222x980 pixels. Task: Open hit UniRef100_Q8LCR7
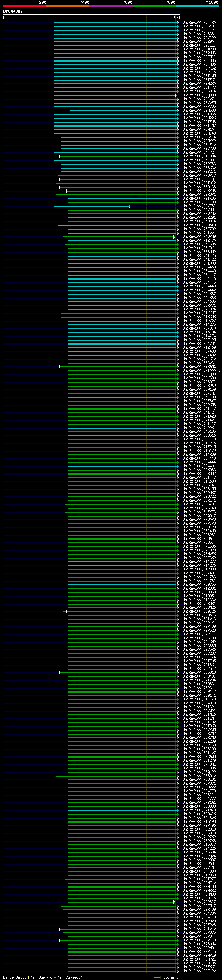coord(199,30)
